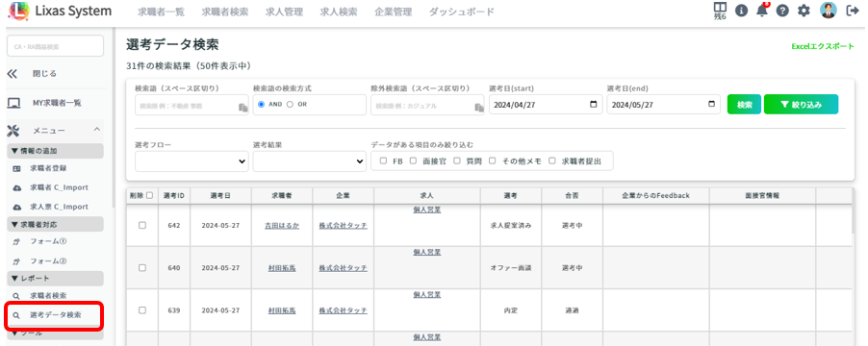Click the 選考データ検索 magnifier icon
This screenshot has height=346, width=868.
pyautogui.click(x=16, y=315)
